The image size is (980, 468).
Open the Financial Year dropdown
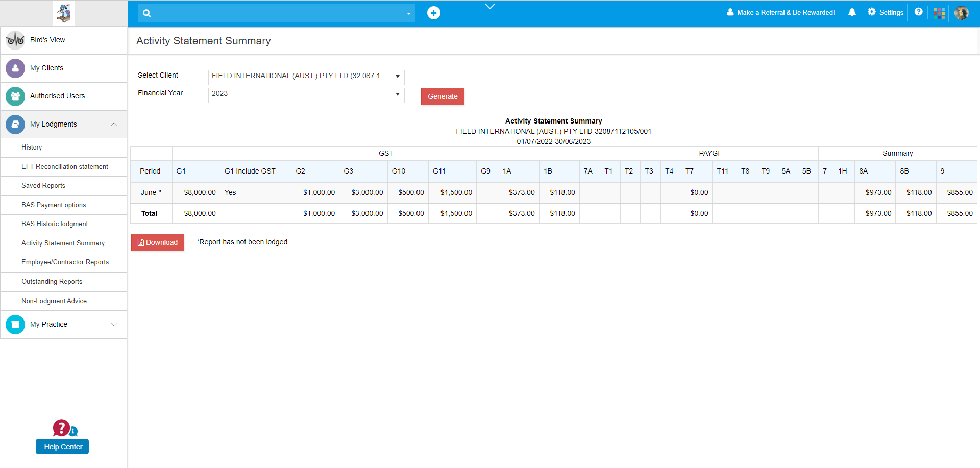306,94
